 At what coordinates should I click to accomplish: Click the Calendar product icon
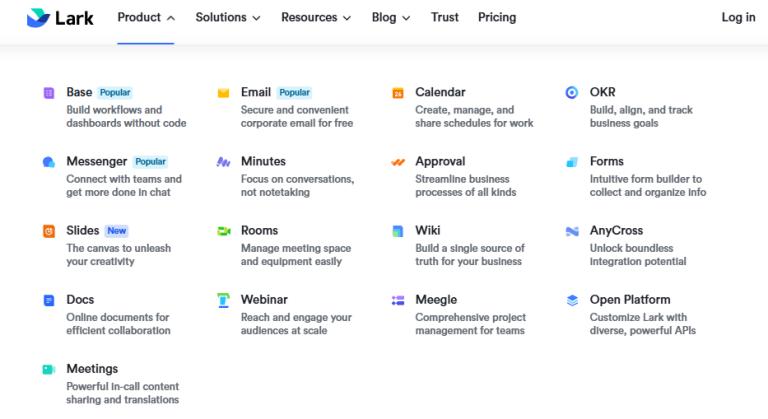(x=398, y=93)
